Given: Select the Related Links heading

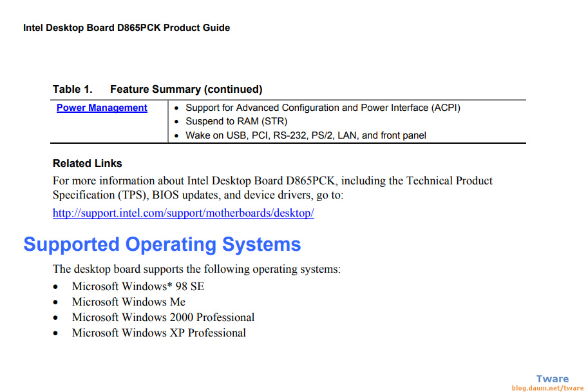Looking at the screenshot, I should 88,163.
